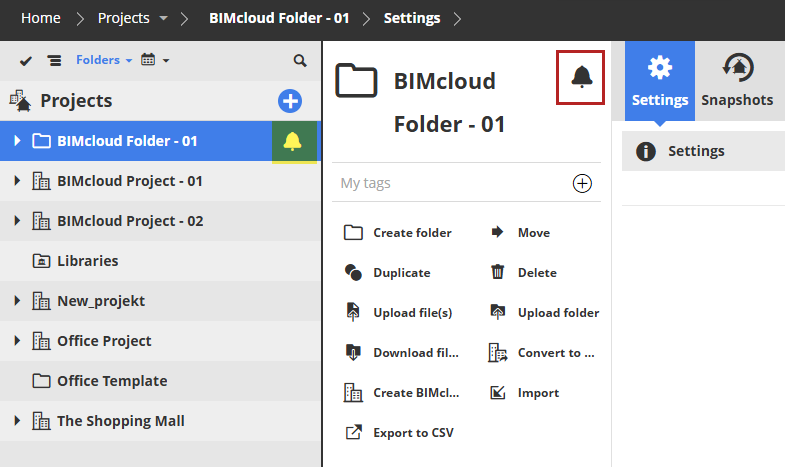Click the blue plus button beside Projects
The height and width of the screenshot is (467, 785).
pyautogui.click(x=289, y=101)
